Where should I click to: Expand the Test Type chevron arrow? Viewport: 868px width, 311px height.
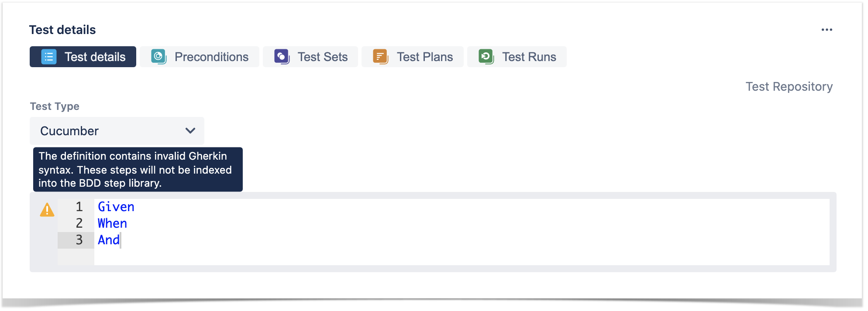click(190, 130)
